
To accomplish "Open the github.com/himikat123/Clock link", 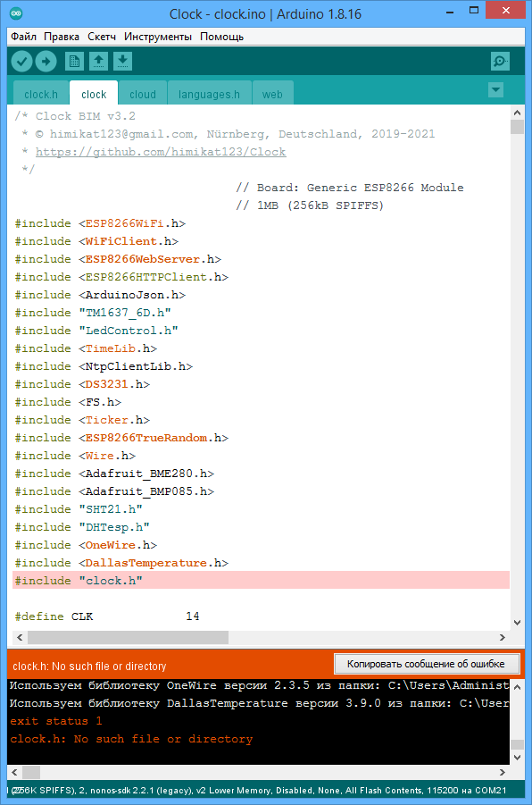I will 161,152.
